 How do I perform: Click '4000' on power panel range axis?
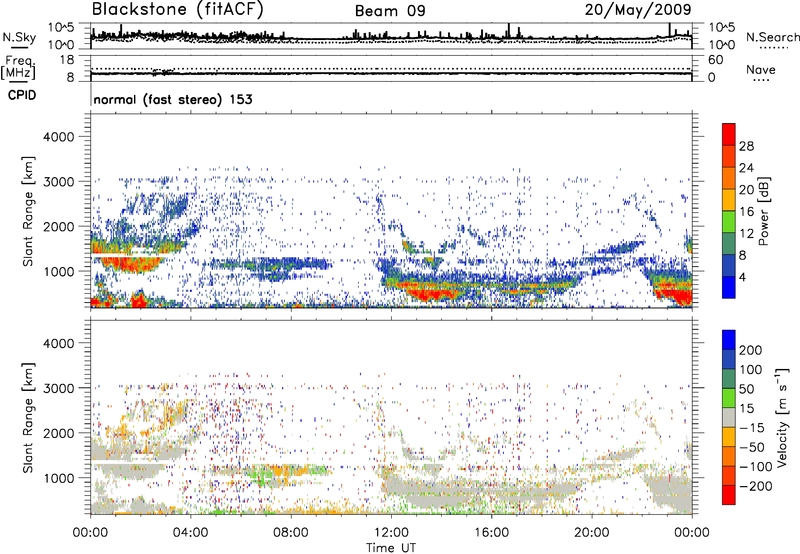point(58,137)
